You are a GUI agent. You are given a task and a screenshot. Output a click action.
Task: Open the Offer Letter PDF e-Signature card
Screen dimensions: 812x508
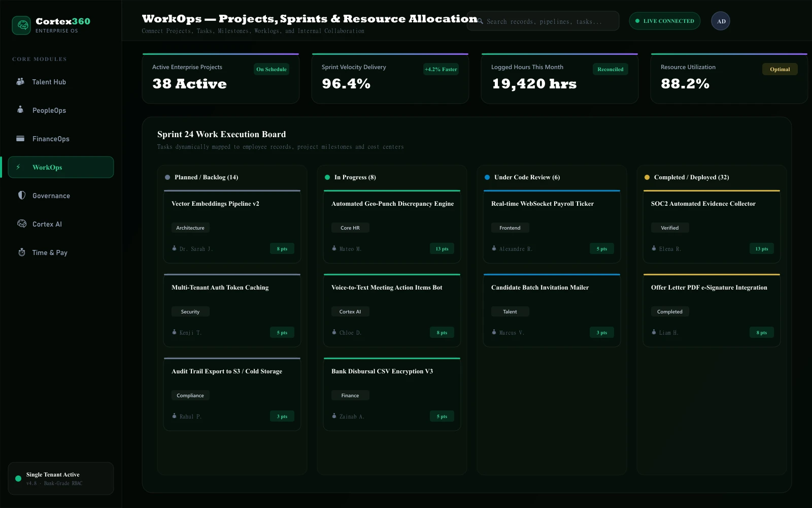[x=712, y=310]
